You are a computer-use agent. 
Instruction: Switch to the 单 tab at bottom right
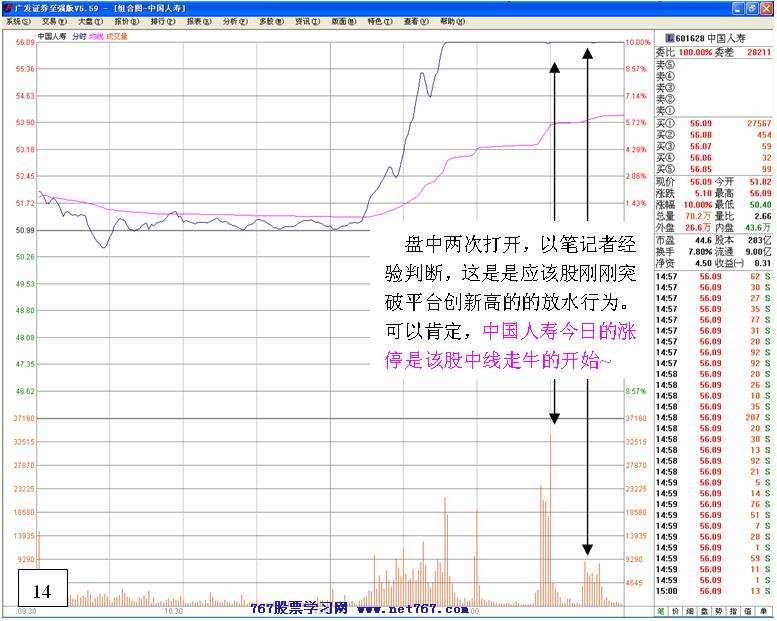pyautogui.click(x=763, y=612)
